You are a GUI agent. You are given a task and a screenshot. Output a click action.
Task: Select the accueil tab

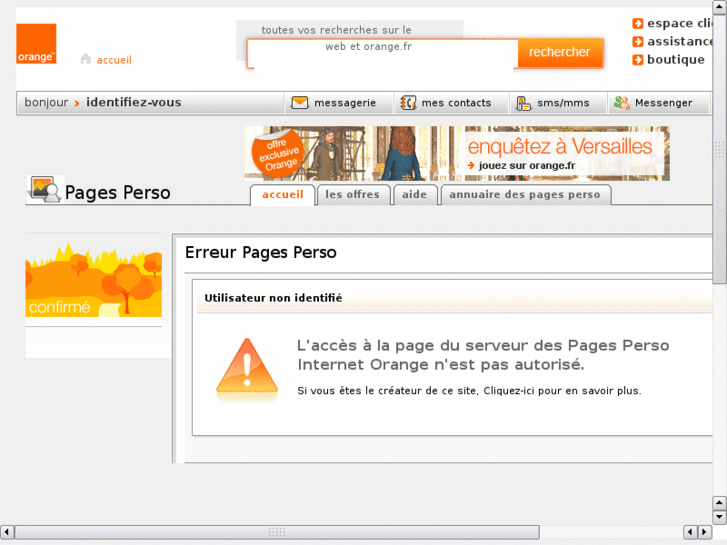point(282,195)
